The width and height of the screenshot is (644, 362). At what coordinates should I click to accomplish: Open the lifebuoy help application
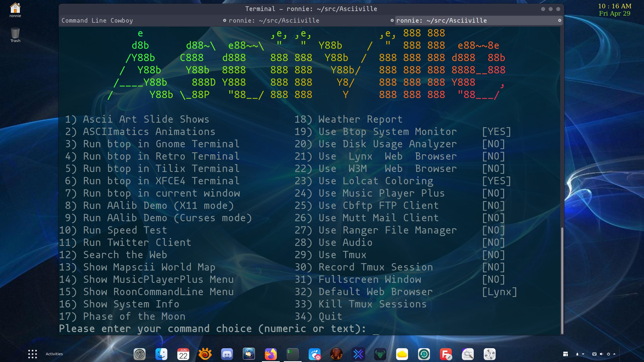(x=490, y=354)
